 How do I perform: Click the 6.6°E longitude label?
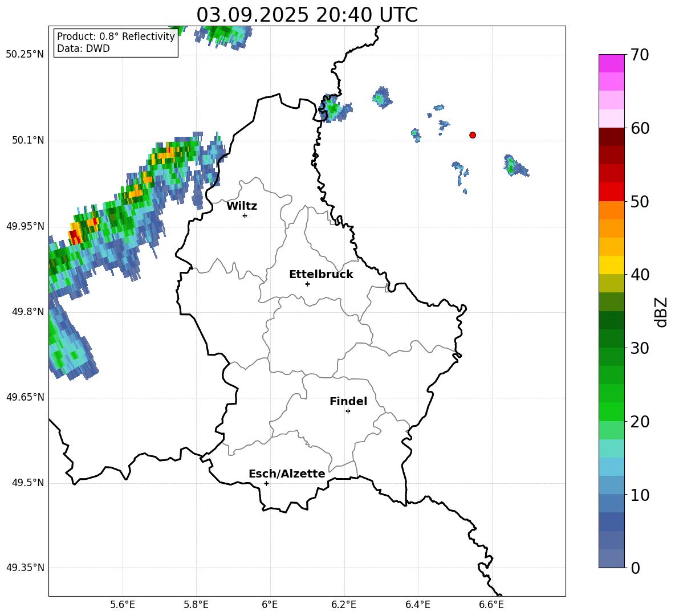(x=491, y=605)
